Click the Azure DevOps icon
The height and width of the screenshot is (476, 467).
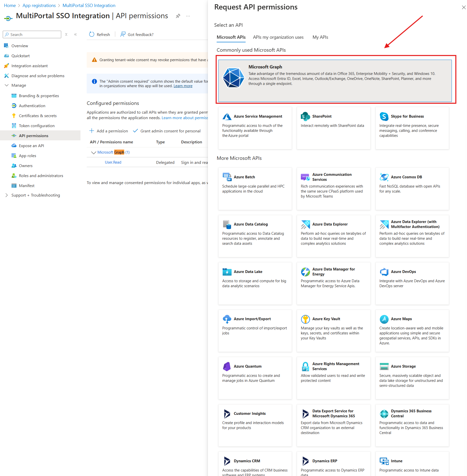pyautogui.click(x=384, y=272)
